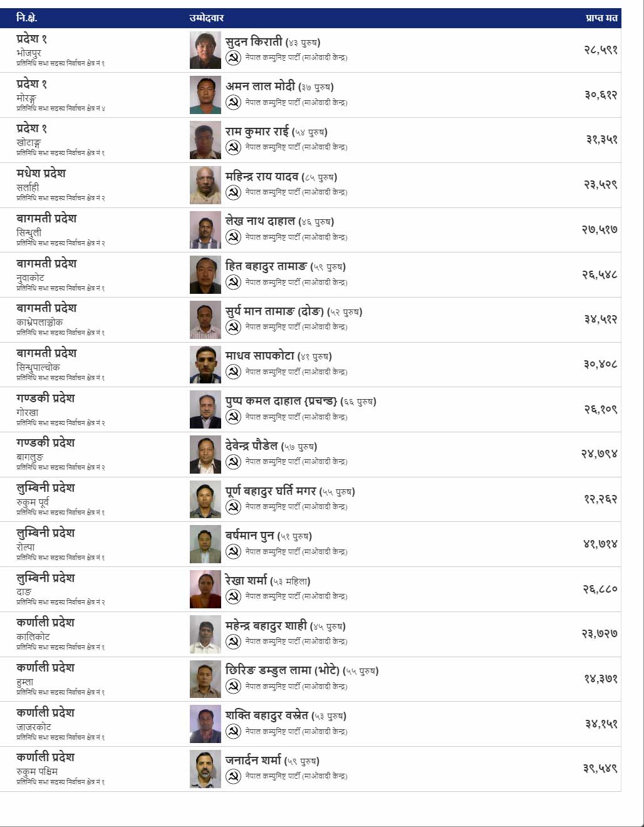The height and width of the screenshot is (827, 644).
Task: Click party symbol under पुष्प कमल दाहाल
Action: click(x=233, y=417)
